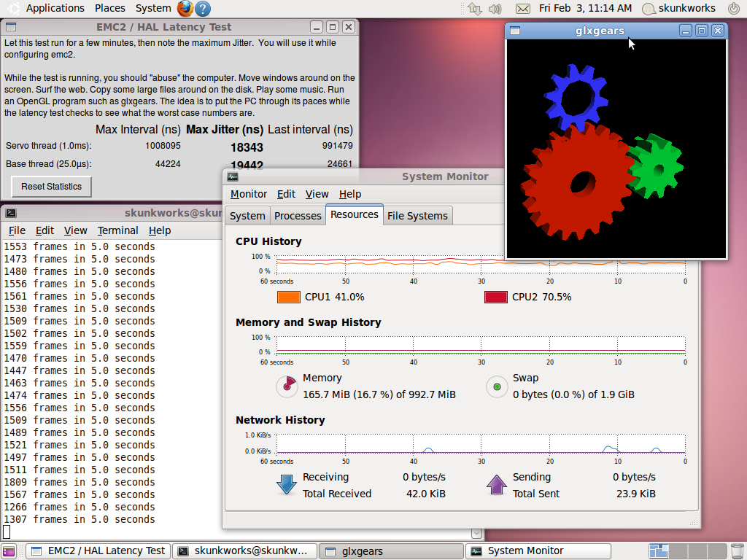747x560 pixels.
Task: Click the terminal line '1266 frames in 5.0 seconds'
Action: (80, 507)
